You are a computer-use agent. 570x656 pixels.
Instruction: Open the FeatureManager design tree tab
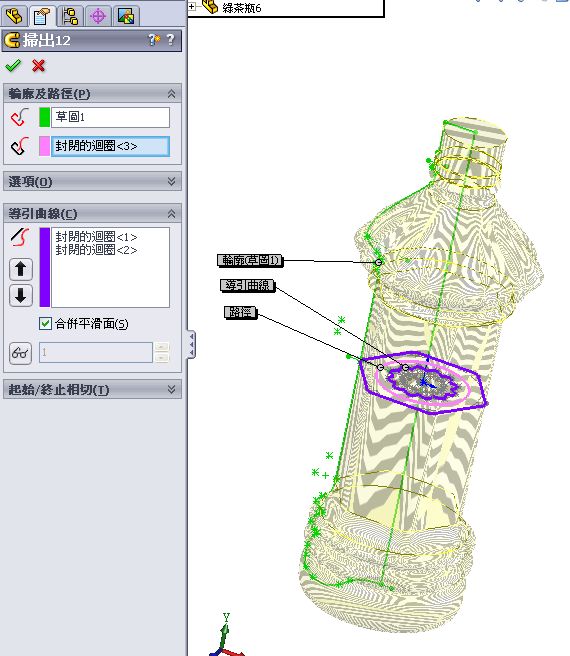pos(14,16)
